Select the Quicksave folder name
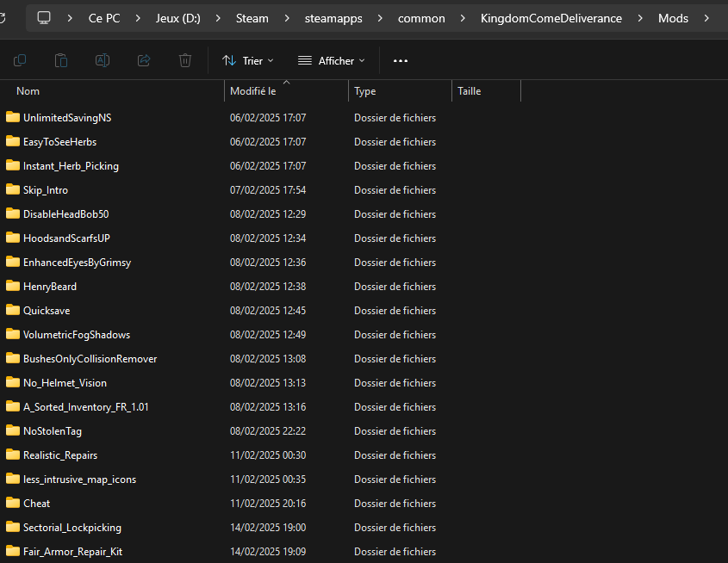The width and height of the screenshot is (728, 563). 47,310
